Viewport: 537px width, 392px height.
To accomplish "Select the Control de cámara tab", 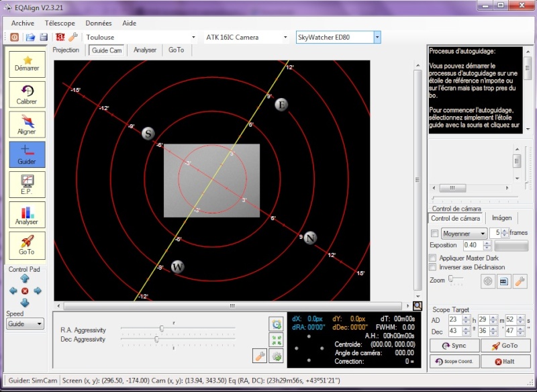I will (x=456, y=218).
